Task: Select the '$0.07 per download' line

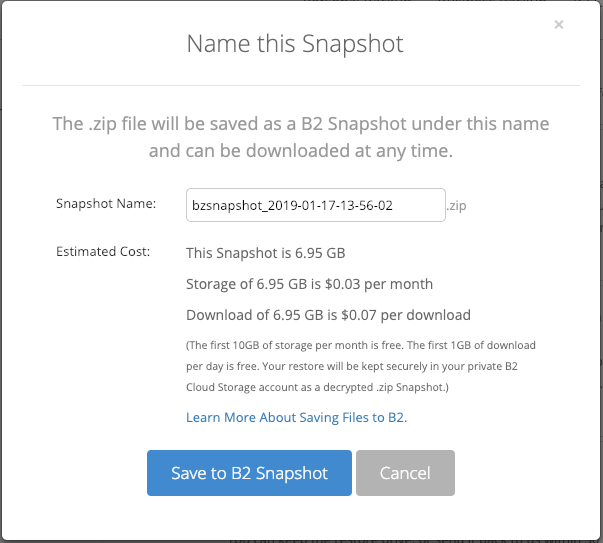Action: click(328, 315)
